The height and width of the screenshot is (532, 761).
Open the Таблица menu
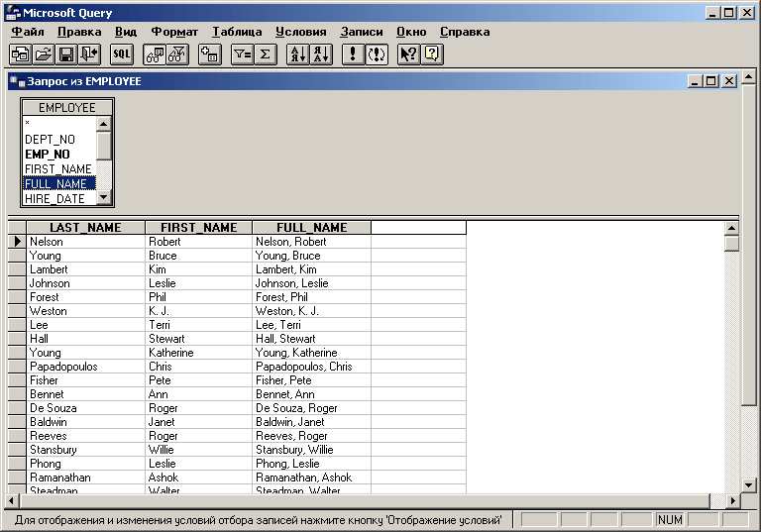pos(236,32)
